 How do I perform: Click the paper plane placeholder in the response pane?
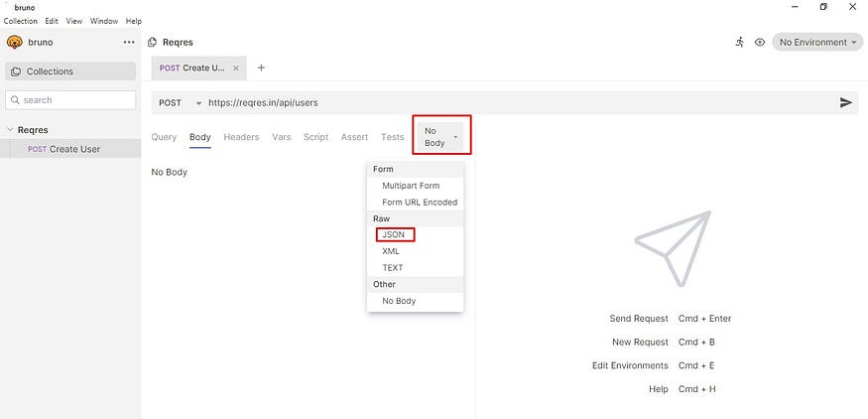pos(673,248)
